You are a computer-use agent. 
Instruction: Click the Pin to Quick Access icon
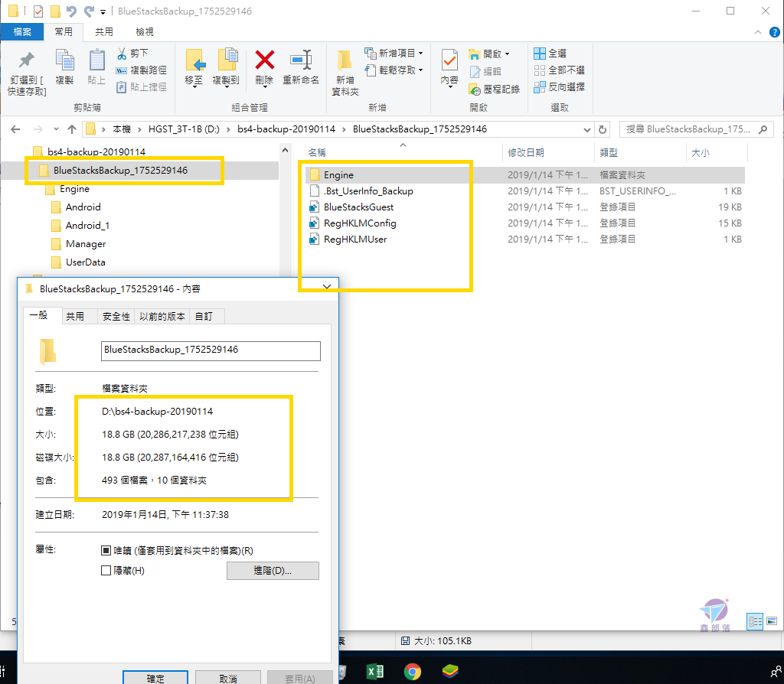[x=27, y=61]
